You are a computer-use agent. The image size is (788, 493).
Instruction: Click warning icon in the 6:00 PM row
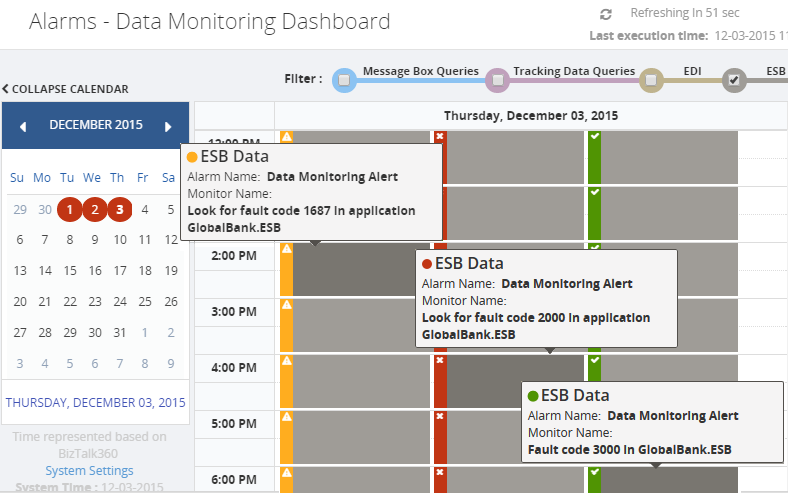click(286, 472)
